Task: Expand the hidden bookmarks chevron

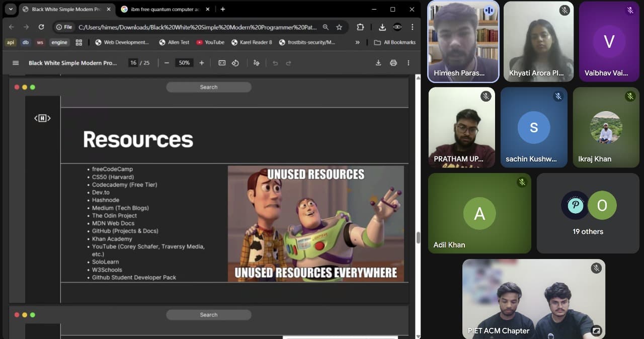Action: [358, 42]
